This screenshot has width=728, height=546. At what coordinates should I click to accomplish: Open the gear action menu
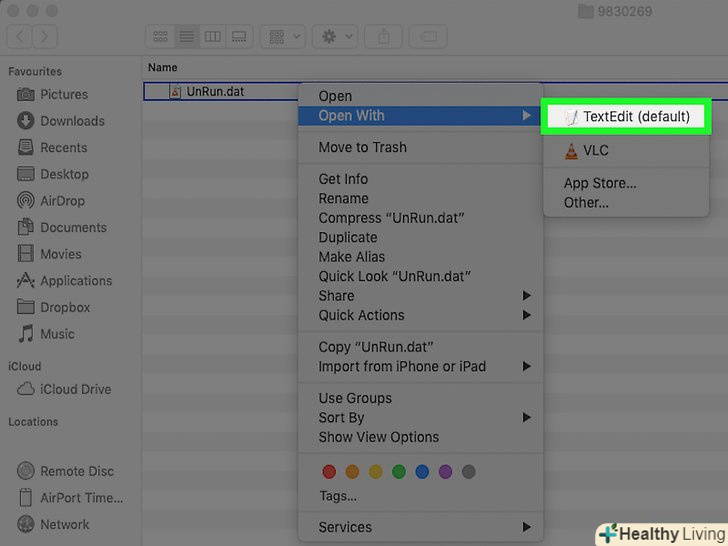point(335,36)
